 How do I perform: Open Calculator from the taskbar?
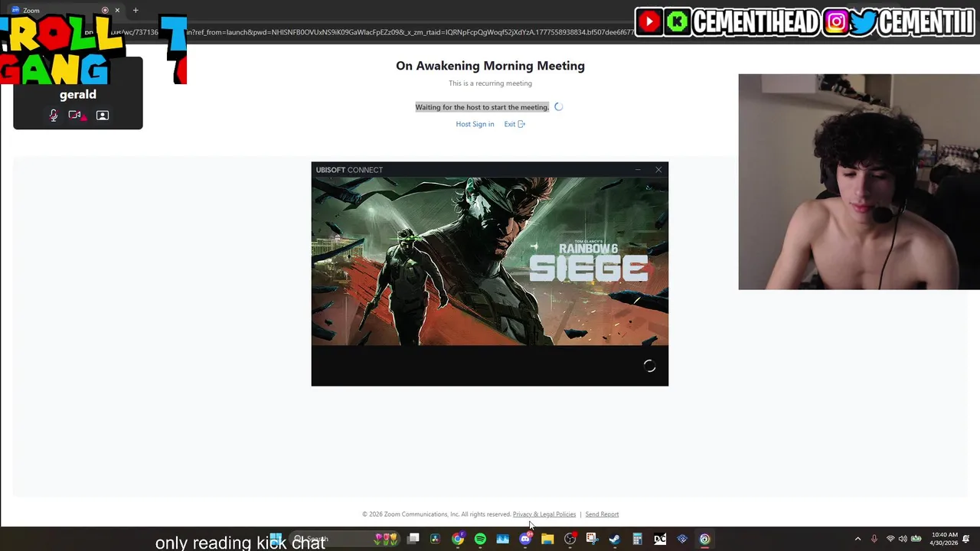[x=637, y=539]
